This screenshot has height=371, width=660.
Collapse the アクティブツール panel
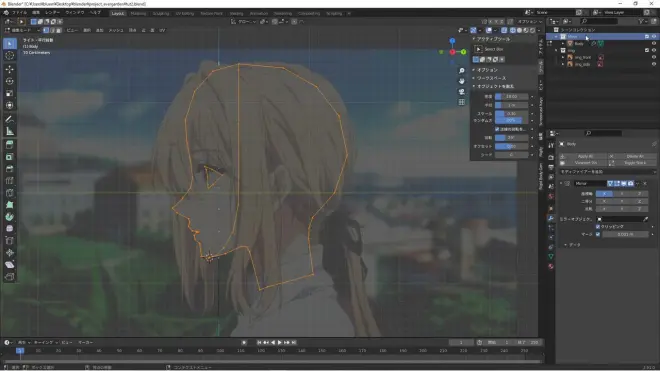[x=474, y=39]
